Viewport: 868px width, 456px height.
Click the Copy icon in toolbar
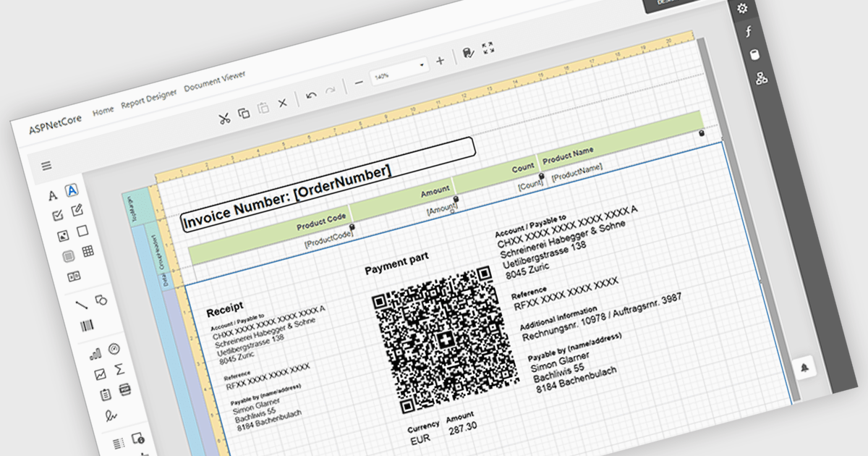coord(244,112)
